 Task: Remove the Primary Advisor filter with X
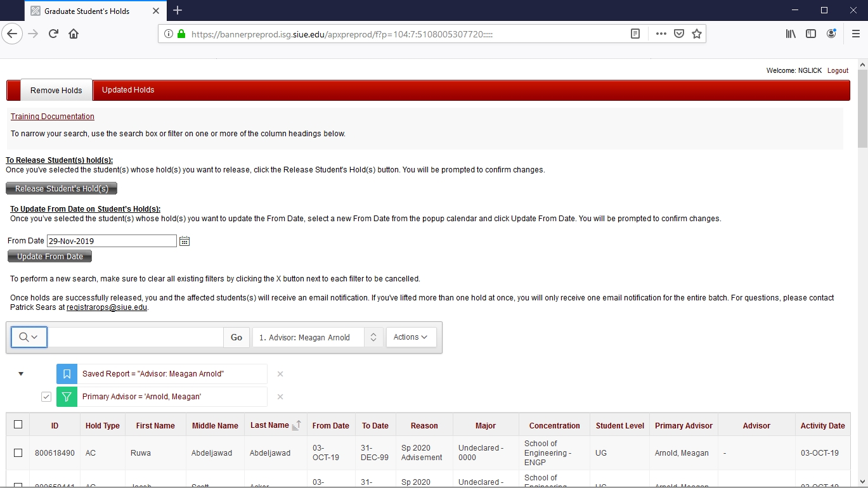(280, 397)
